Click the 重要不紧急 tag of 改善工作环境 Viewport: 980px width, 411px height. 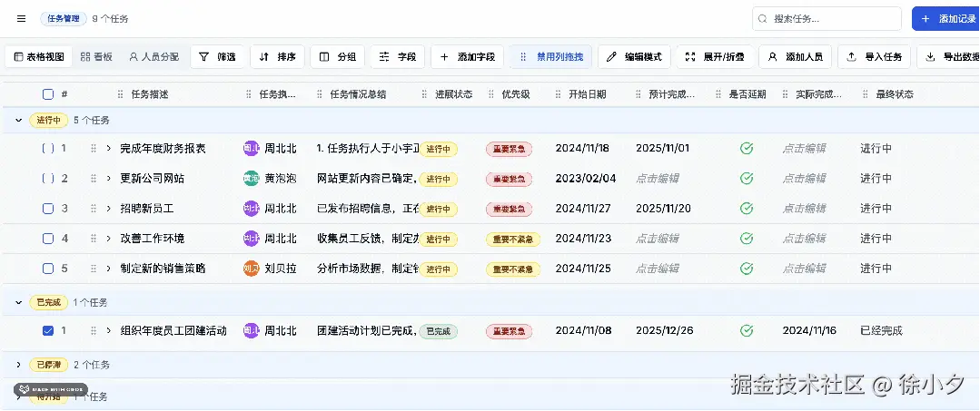pos(513,239)
